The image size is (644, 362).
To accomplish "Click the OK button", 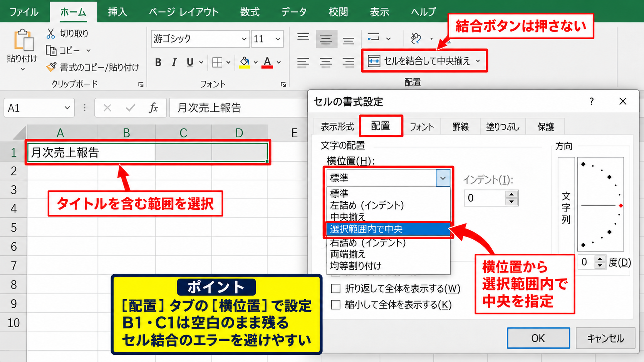I will point(538,338).
